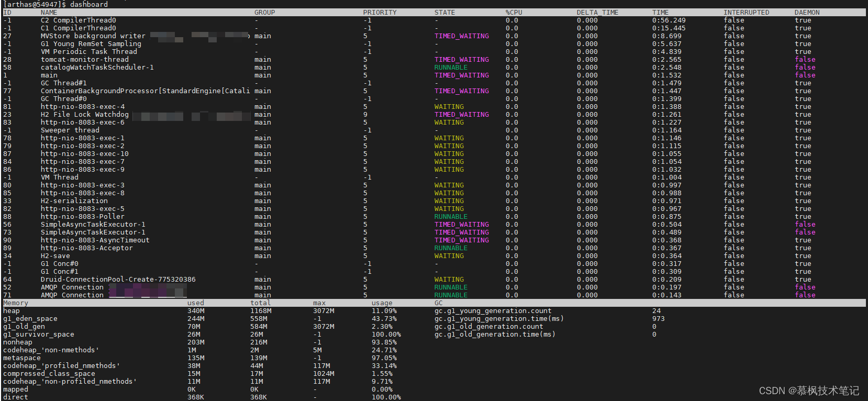
Task: Click 'gc.g1_young_generation.count' label
Action: pyautogui.click(x=493, y=311)
